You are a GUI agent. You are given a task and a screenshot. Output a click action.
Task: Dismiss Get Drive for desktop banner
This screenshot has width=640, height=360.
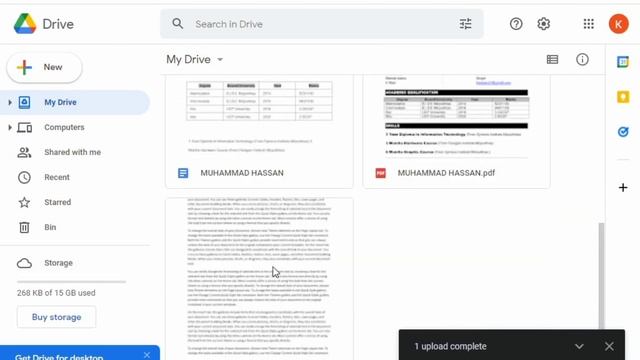click(147, 355)
